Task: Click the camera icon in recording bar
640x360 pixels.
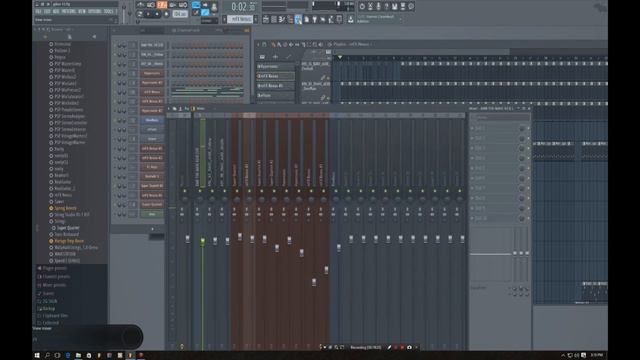Action: pos(409,347)
